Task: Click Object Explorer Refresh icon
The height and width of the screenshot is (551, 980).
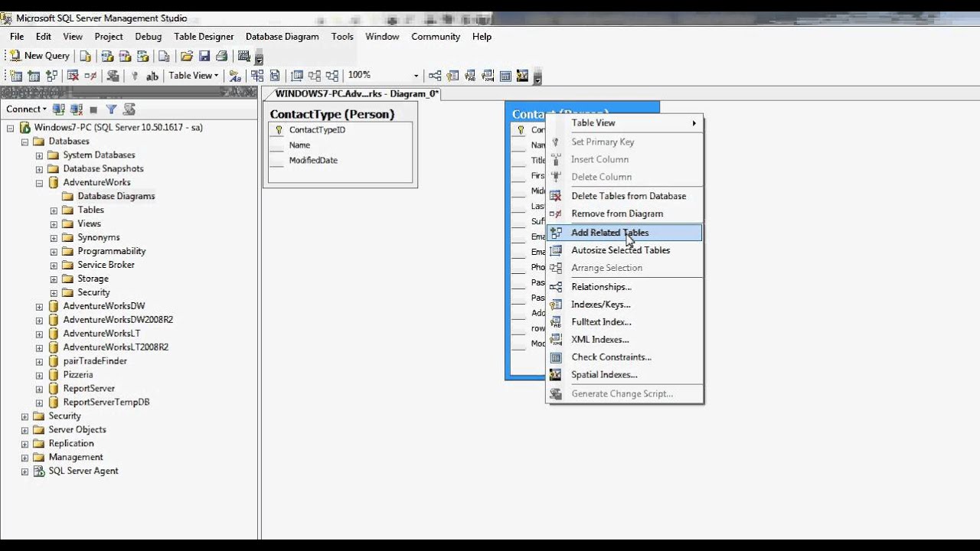Action: coord(129,109)
